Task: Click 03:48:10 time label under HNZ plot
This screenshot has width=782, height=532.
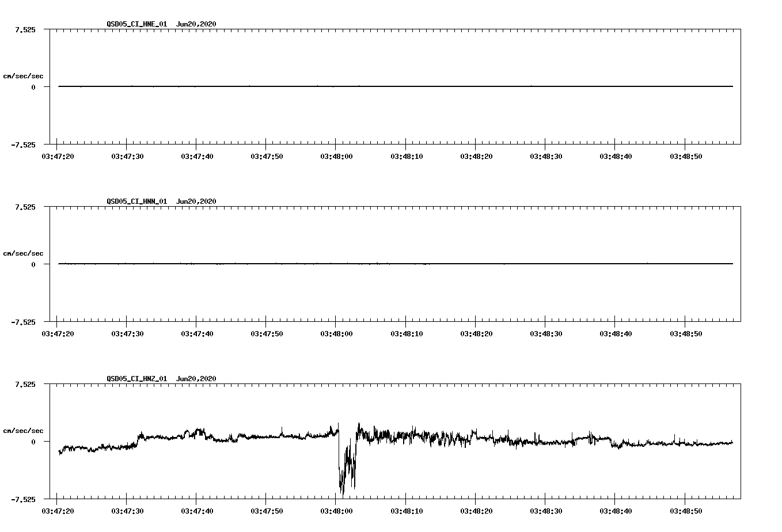Action: click(x=407, y=511)
